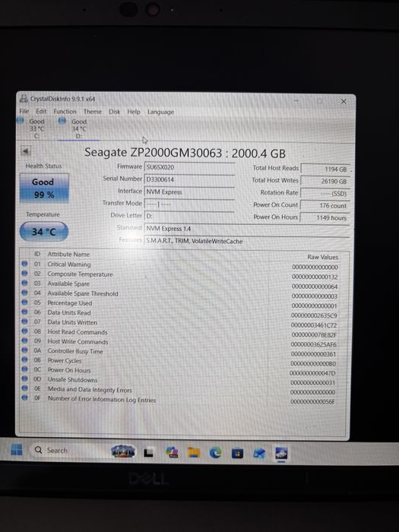Click the status dot beside attribute Power On Hours
Image resolution: width=399 pixels, height=532 pixels.
(x=25, y=369)
